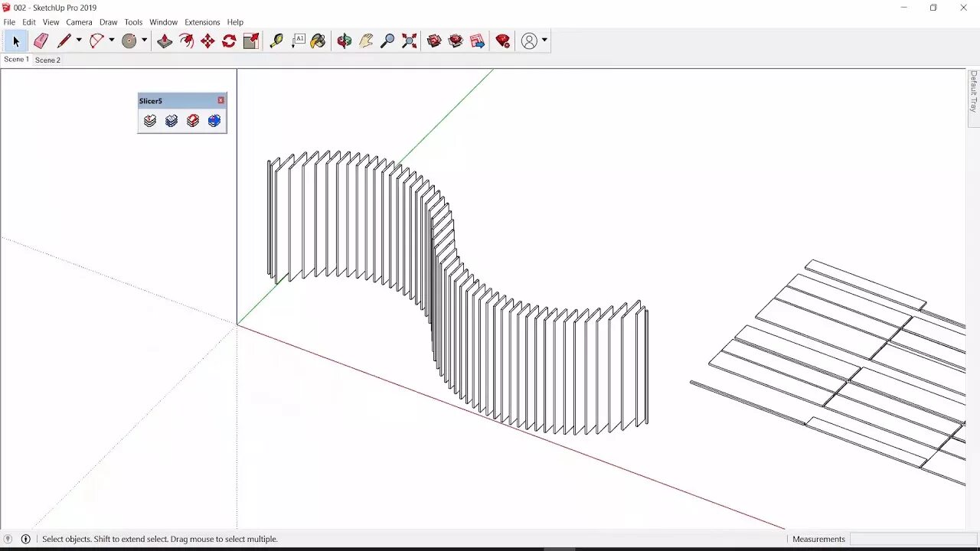Pick the pink Eraser tool
The width and height of the screenshot is (980, 551).
click(x=41, y=41)
